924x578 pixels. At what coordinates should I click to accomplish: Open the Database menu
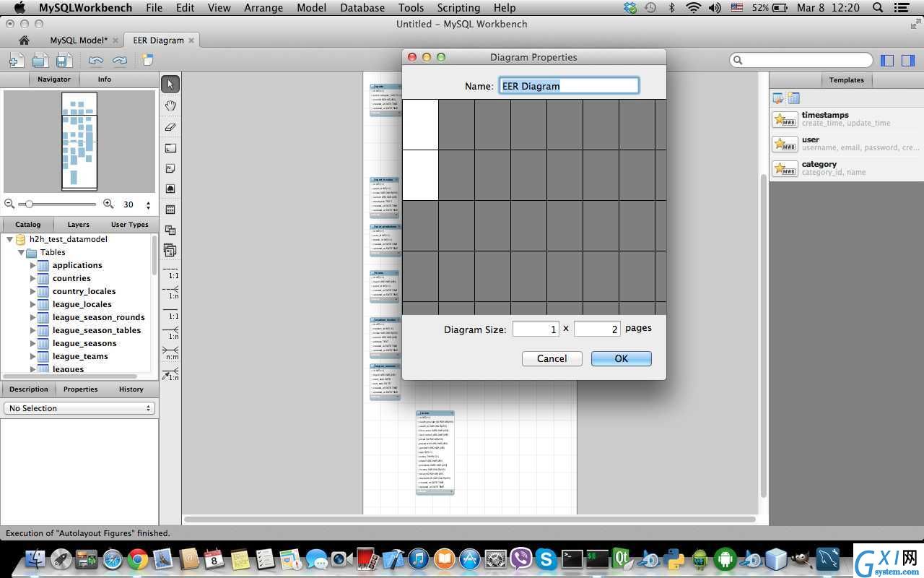pos(362,8)
